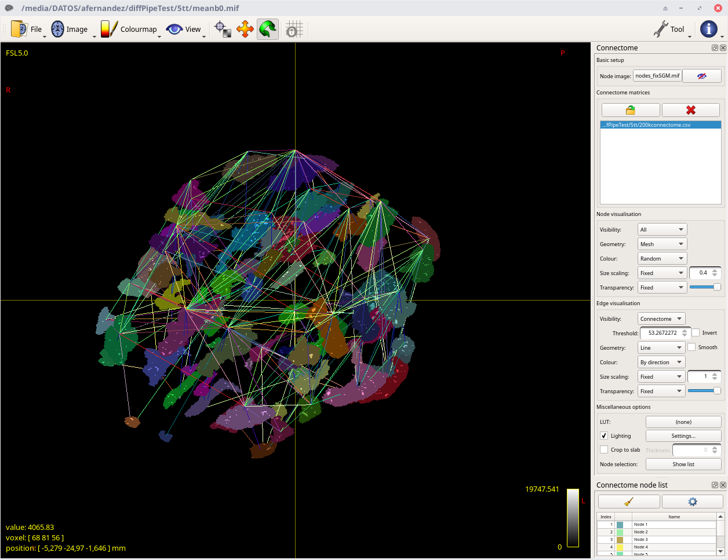The width and height of the screenshot is (728, 560).
Task: Expand the node Colour Random dropdown
Action: click(x=662, y=259)
